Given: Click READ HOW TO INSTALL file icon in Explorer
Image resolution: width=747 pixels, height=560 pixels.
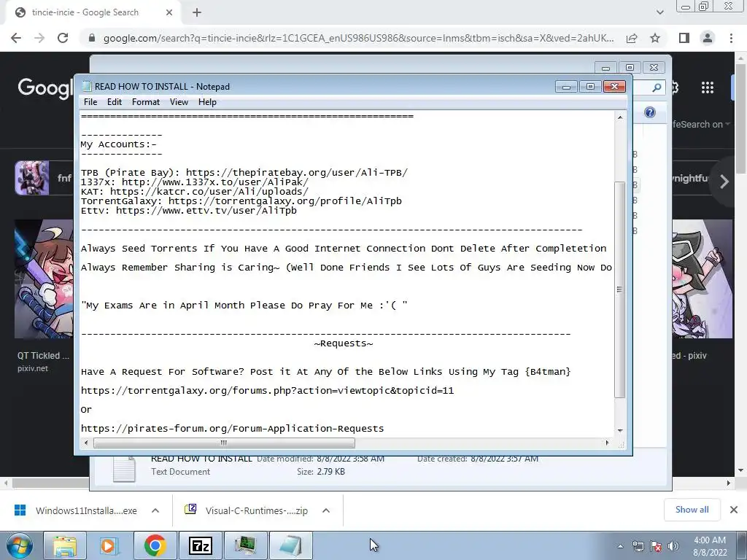Looking at the screenshot, I should click(x=124, y=469).
